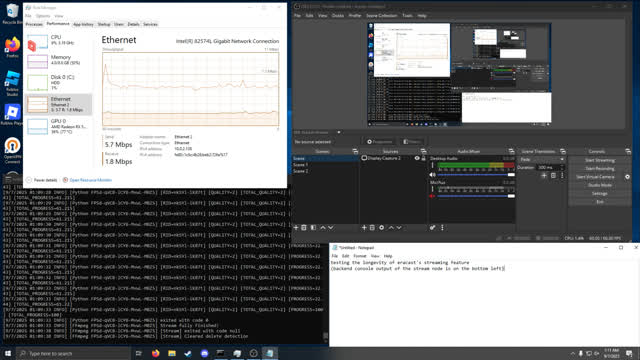This screenshot has width=640, height=360.
Task: Mute Desktop Audio in the mixer
Action: [432, 175]
